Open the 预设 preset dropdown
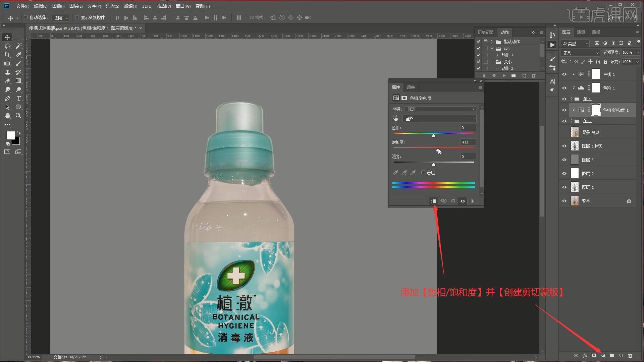The width and height of the screenshot is (644, 362). tap(440, 109)
